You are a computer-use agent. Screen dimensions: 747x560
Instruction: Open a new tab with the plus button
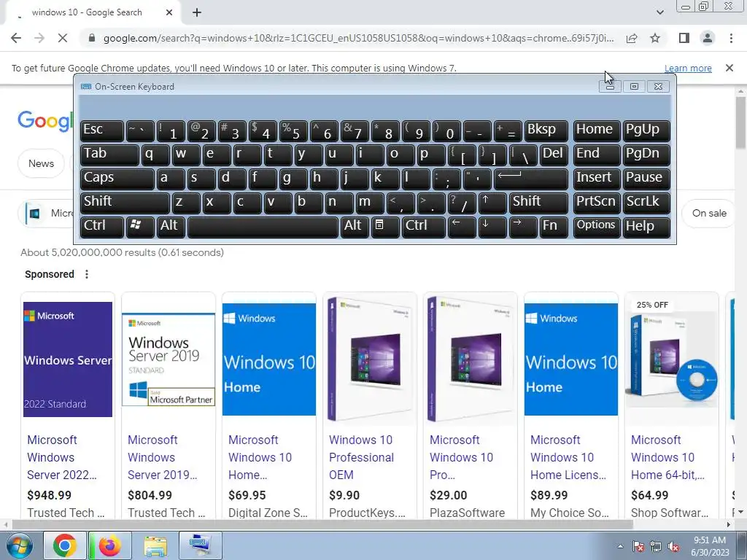click(x=197, y=13)
